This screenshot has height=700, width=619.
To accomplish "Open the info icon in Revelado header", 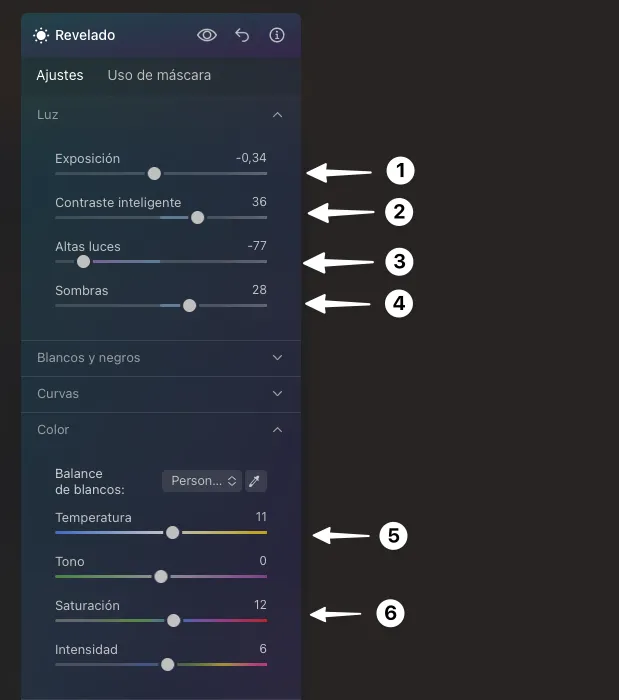I will click(x=277, y=35).
